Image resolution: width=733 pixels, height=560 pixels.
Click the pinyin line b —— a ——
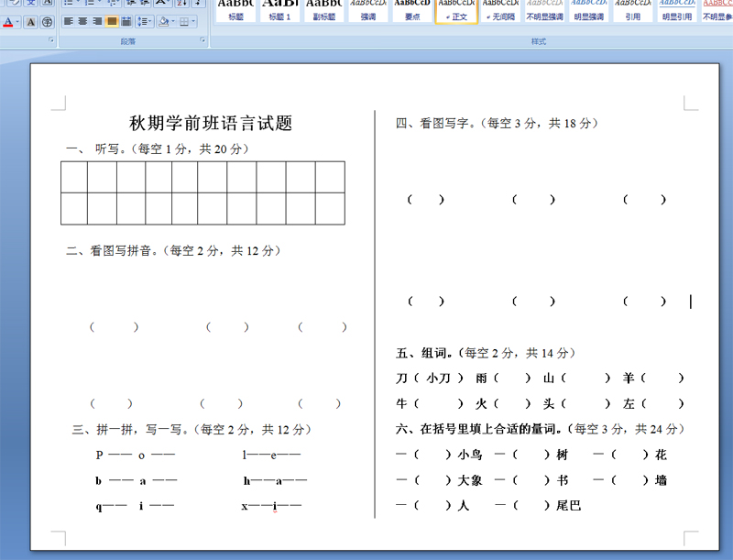[136, 480]
